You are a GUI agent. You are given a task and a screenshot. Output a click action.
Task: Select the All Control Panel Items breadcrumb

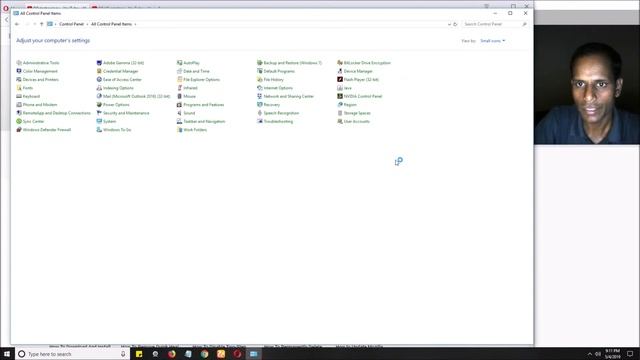111,24
